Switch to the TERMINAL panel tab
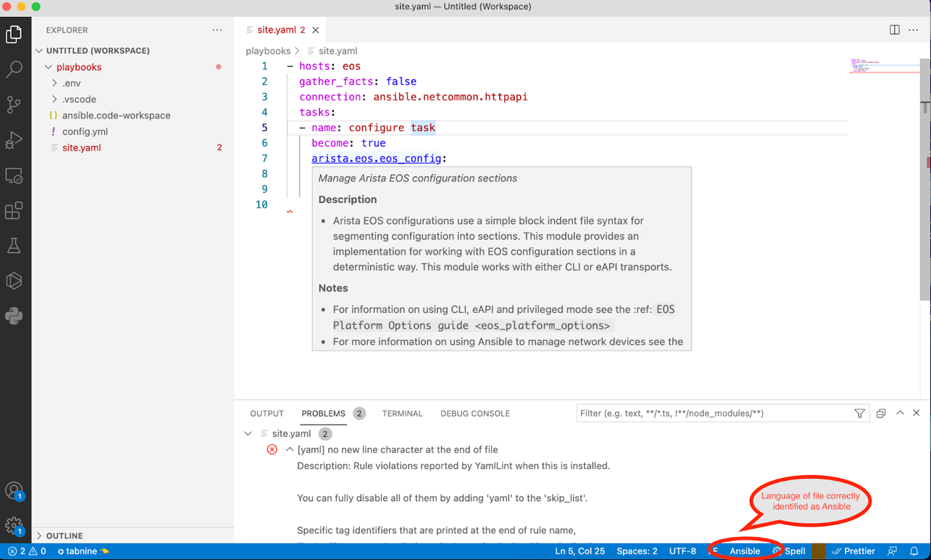931x560 pixels. coord(402,413)
